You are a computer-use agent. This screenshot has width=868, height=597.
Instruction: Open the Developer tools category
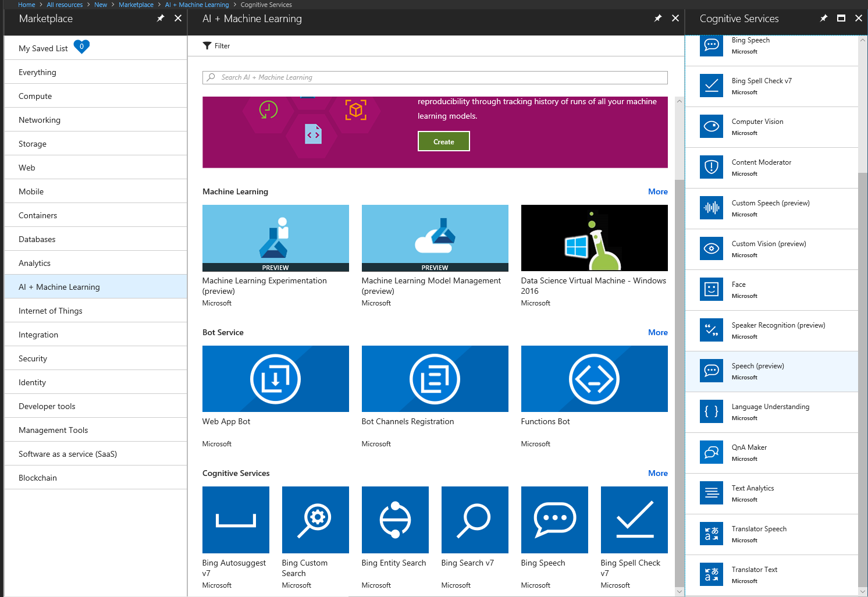[95, 406]
